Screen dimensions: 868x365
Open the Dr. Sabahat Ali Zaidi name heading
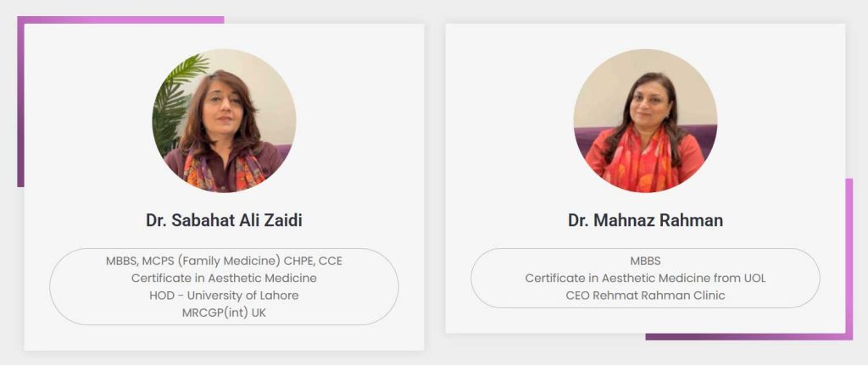pos(224,220)
